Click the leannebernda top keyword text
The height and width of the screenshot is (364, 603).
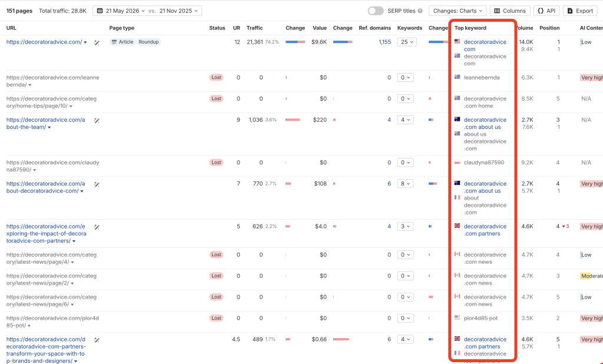click(x=482, y=77)
